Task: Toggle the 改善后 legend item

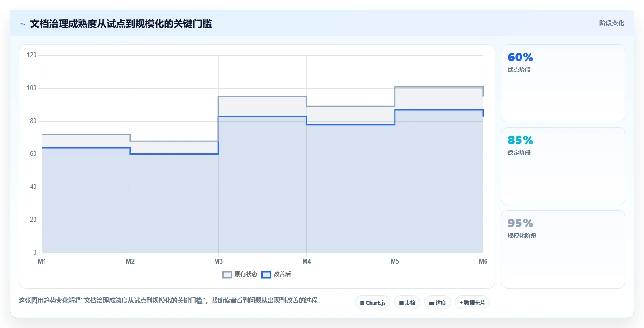Action: click(276, 274)
